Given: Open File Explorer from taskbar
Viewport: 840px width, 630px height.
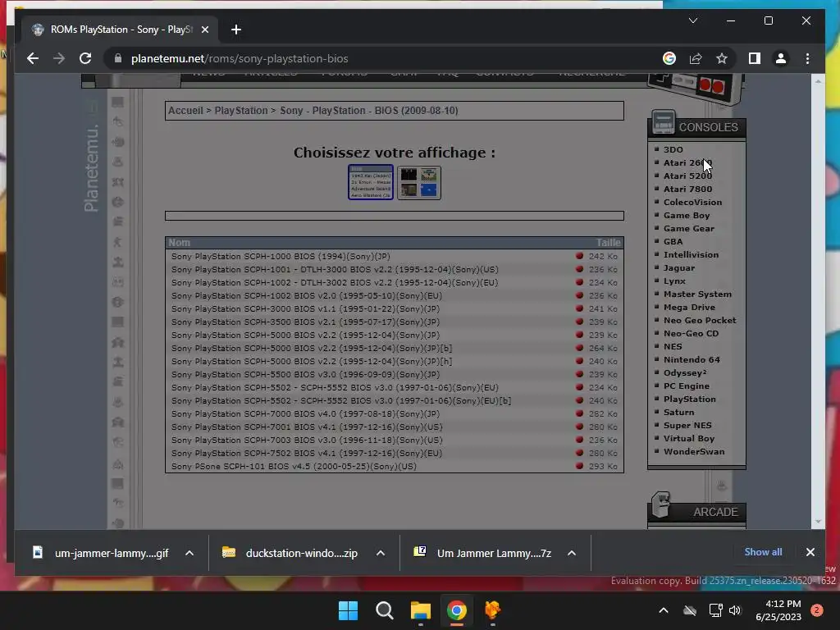Looking at the screenshot, I should click(x=421, y=610).
